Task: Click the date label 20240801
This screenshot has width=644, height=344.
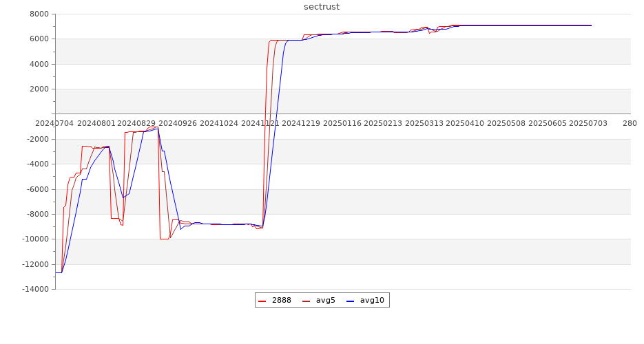Action: tap(96, 123)
